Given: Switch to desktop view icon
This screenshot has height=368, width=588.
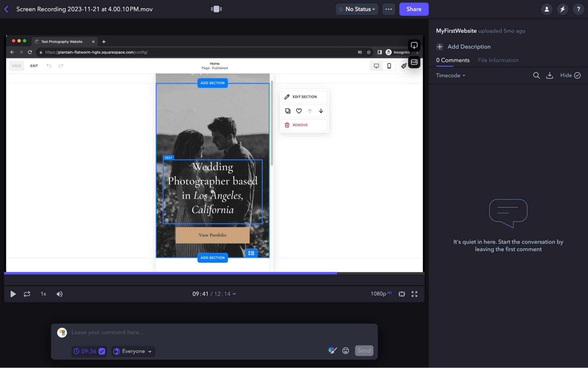Looking at the screenshot, I should [376, 66].
